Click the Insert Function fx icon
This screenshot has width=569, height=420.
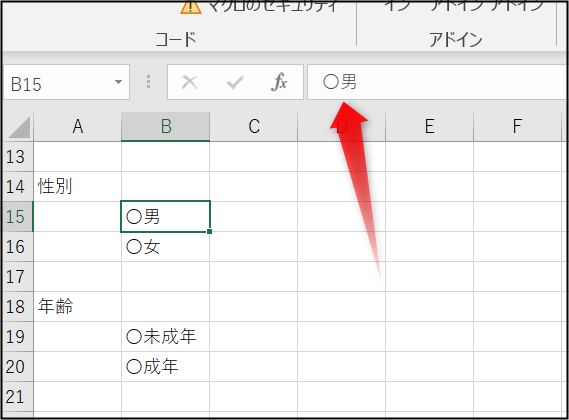click(279, 82)
